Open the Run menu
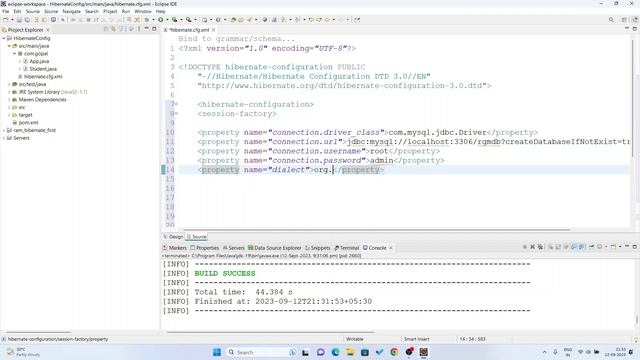The height and width of the screenshot is (360, 640). point(126,11)
